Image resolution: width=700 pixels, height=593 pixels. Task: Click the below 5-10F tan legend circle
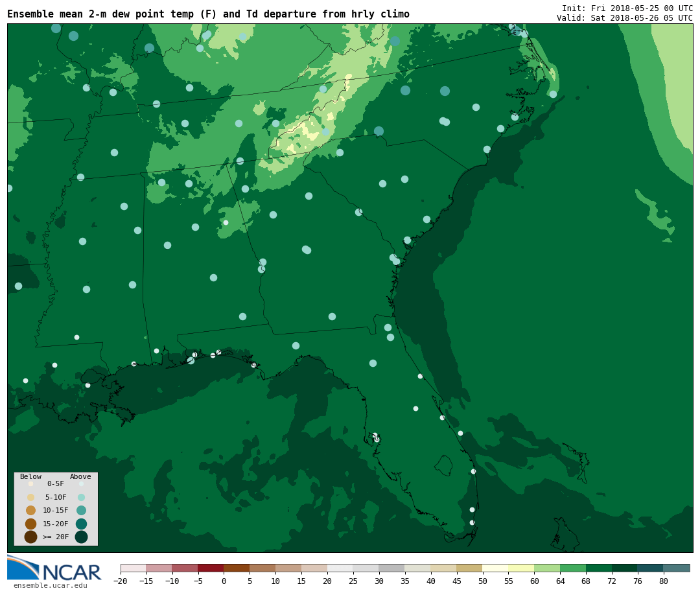click(x=31, y=498)
